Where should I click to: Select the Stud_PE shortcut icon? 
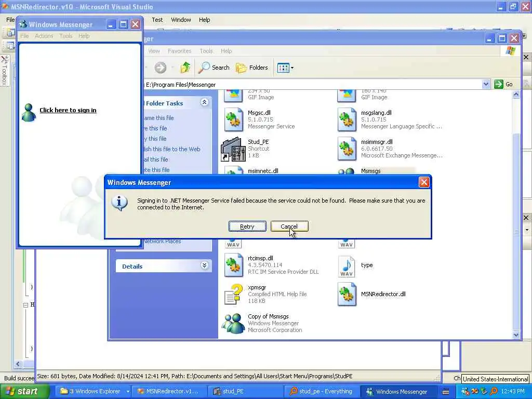[x=233, y=149]
